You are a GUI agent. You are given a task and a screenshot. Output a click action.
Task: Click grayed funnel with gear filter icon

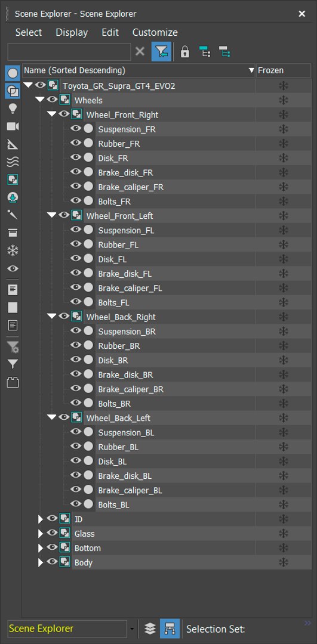click(13, 347)
